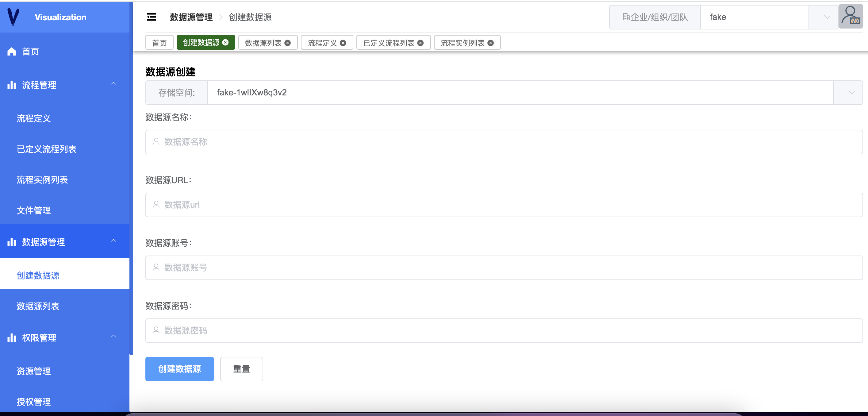This screenshot has width=868, height=416.
Task: Click the 重置 button
Action: [241, 369]
